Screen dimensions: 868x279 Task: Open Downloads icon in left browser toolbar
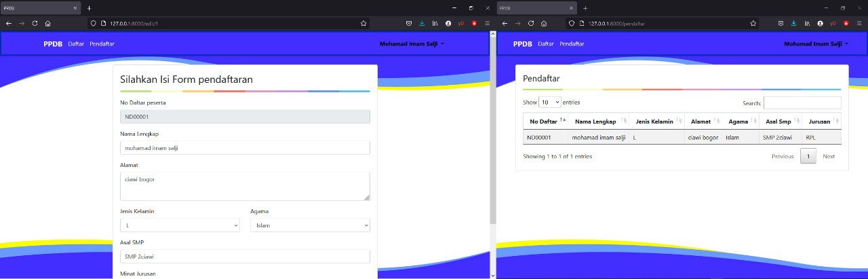(422, 23)
